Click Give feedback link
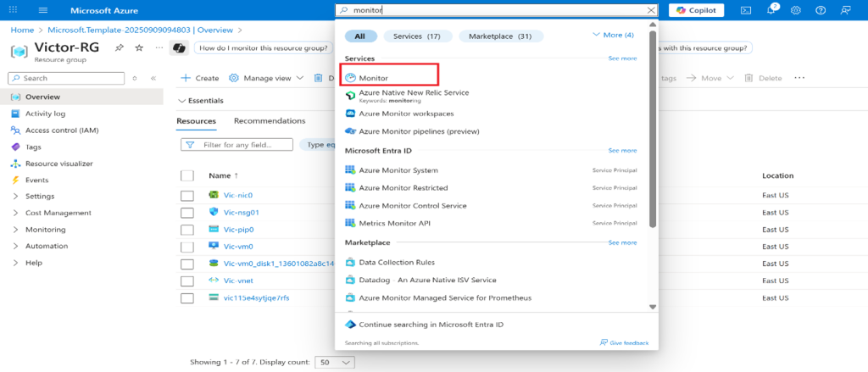This screenshot has height=372, width=868. pos(624,343)
